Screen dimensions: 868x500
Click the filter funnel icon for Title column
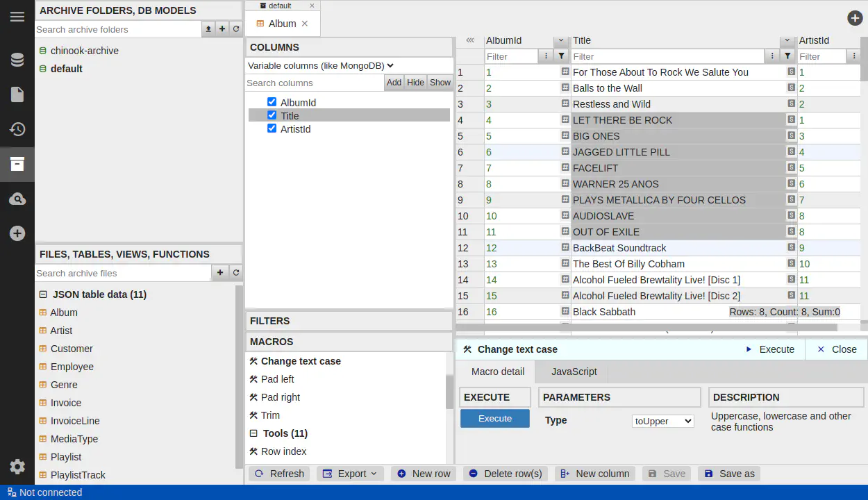point(787,56)
